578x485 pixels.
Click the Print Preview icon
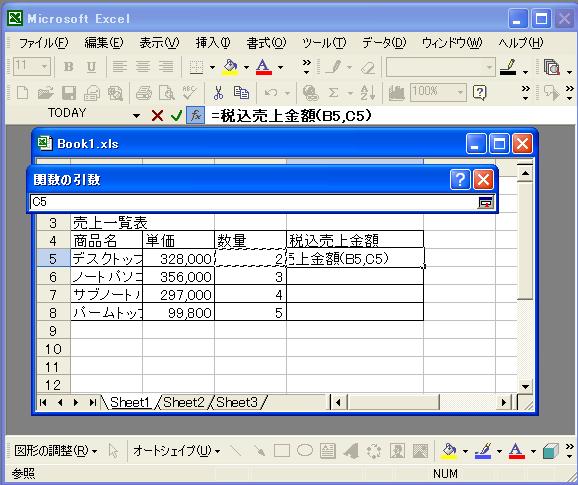point(166,93)
